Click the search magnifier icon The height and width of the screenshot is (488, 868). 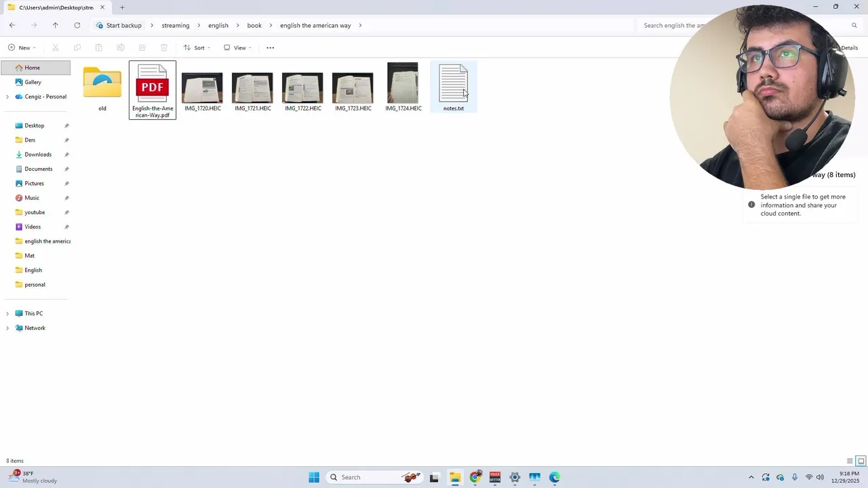click(854, 25)
